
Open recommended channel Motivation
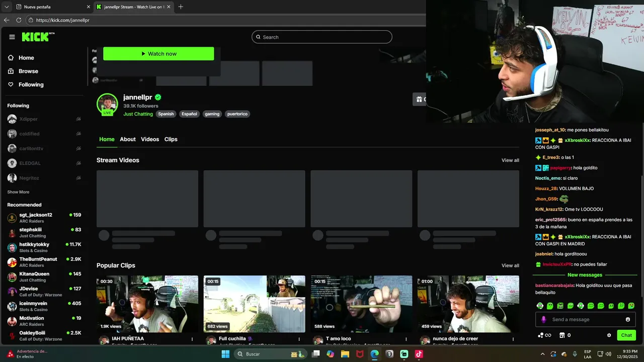tap(44, 321)
